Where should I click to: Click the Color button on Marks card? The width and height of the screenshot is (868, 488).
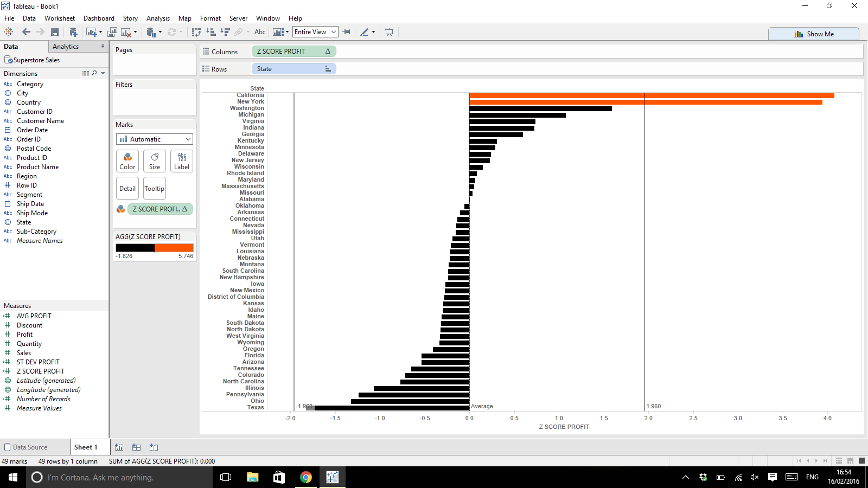[127, 161]
